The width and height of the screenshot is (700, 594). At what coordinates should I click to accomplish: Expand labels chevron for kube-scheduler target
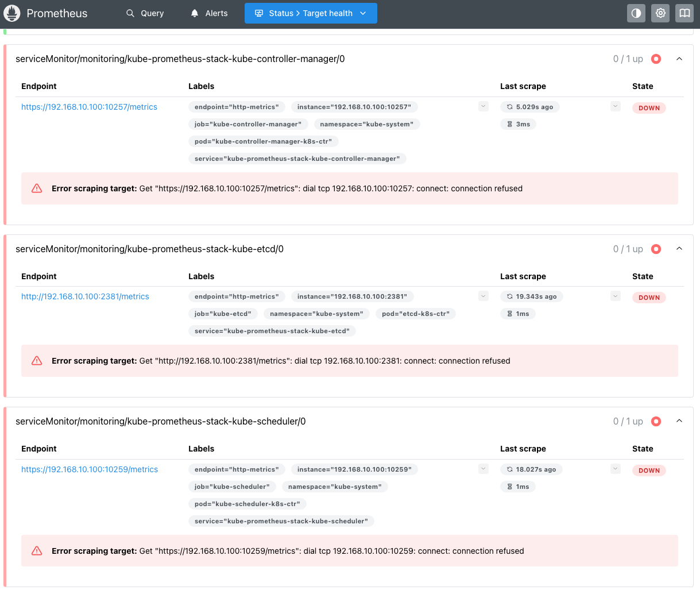tap(484, 469)
